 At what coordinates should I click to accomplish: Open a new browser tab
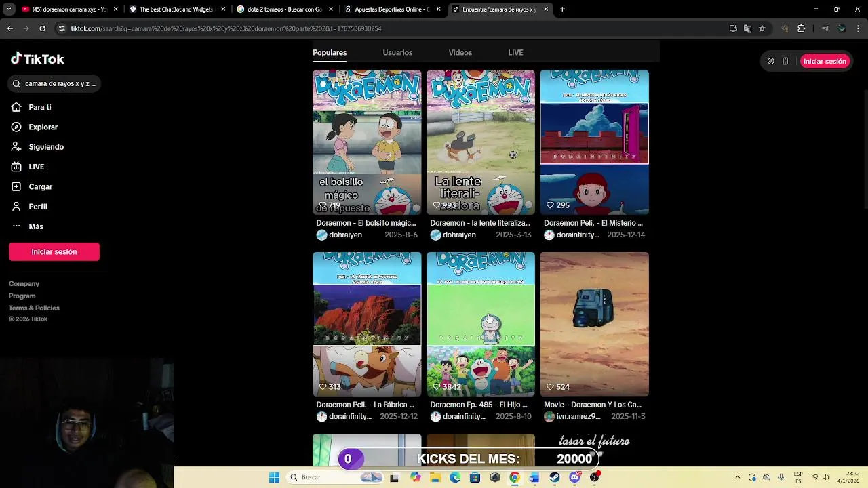pyautogui.click(x=562, y=9)
